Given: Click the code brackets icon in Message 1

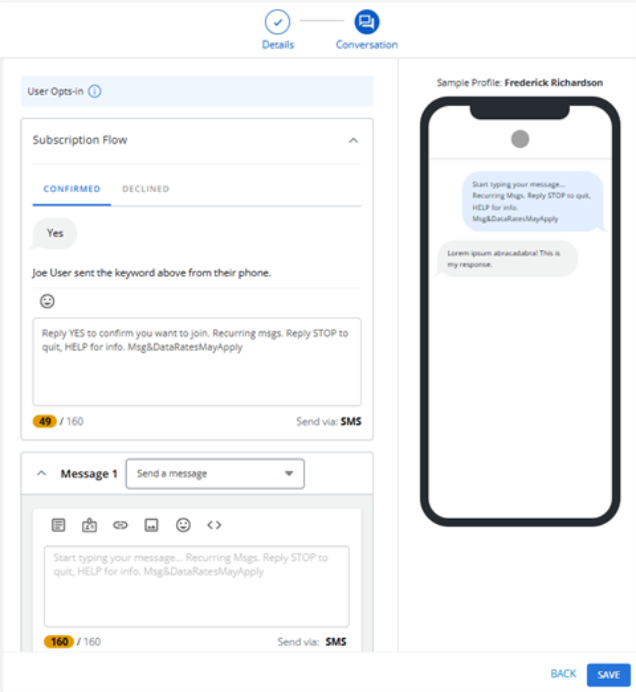Looking at the screenshot, I should (214, 525).
